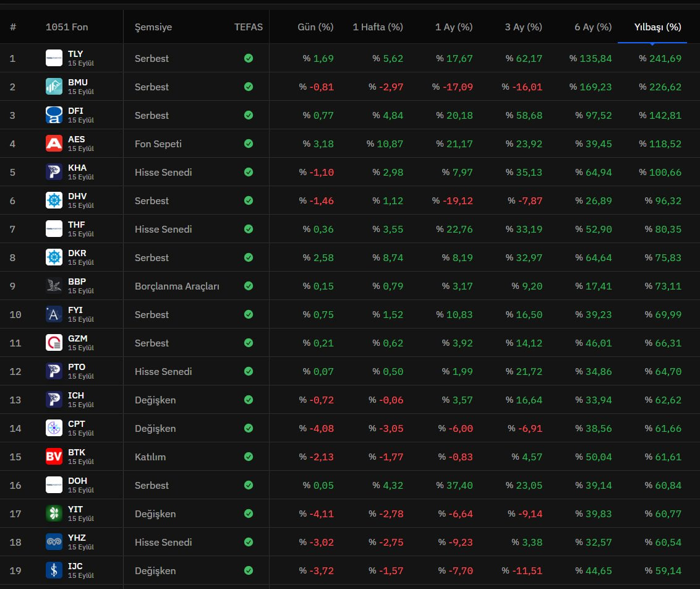
Task: Click the TEFAS checkmark for TLY
Action: tap(249, 58)
